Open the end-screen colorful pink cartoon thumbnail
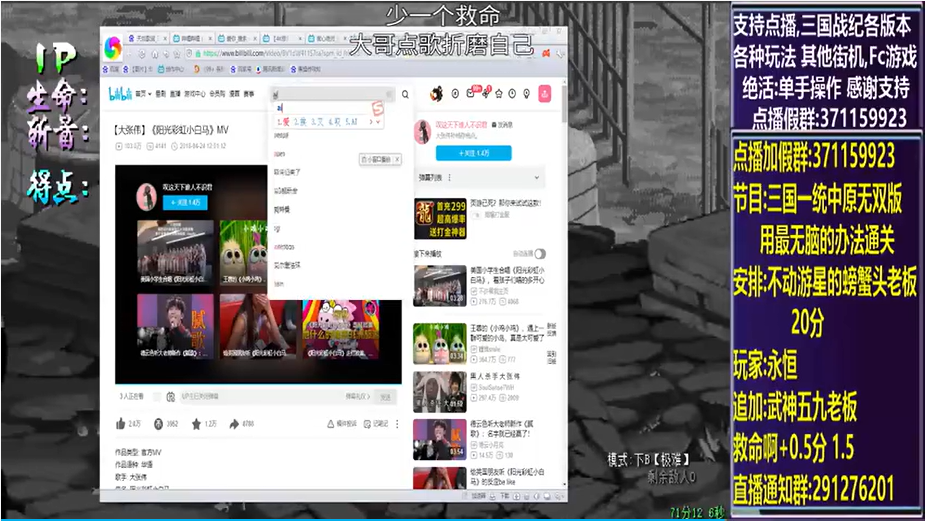 click(x=341, y=329)
